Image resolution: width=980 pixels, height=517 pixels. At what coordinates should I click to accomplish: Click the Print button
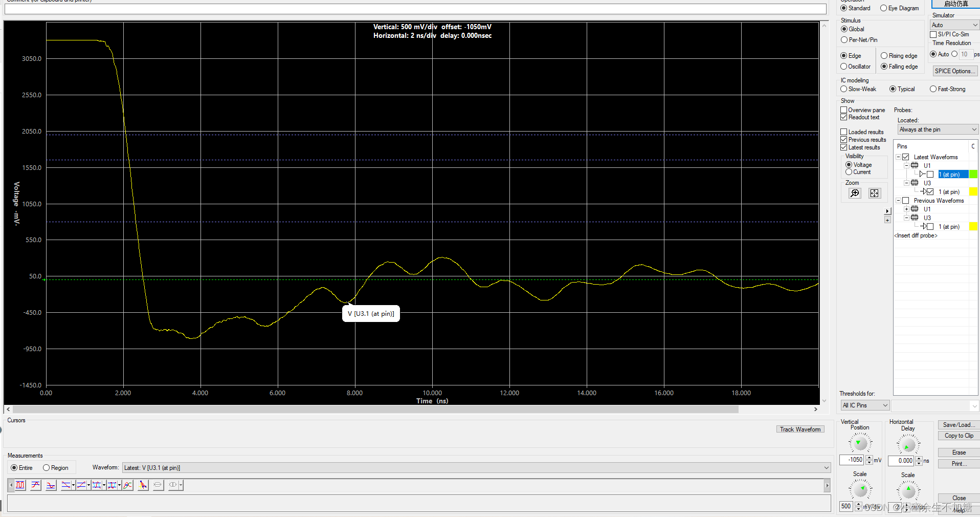pyautogui.click(x=959, y=464)
